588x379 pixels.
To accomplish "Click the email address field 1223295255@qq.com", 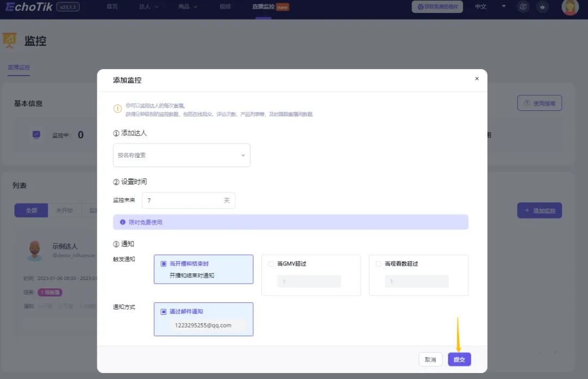I will (x=208, y=325).
